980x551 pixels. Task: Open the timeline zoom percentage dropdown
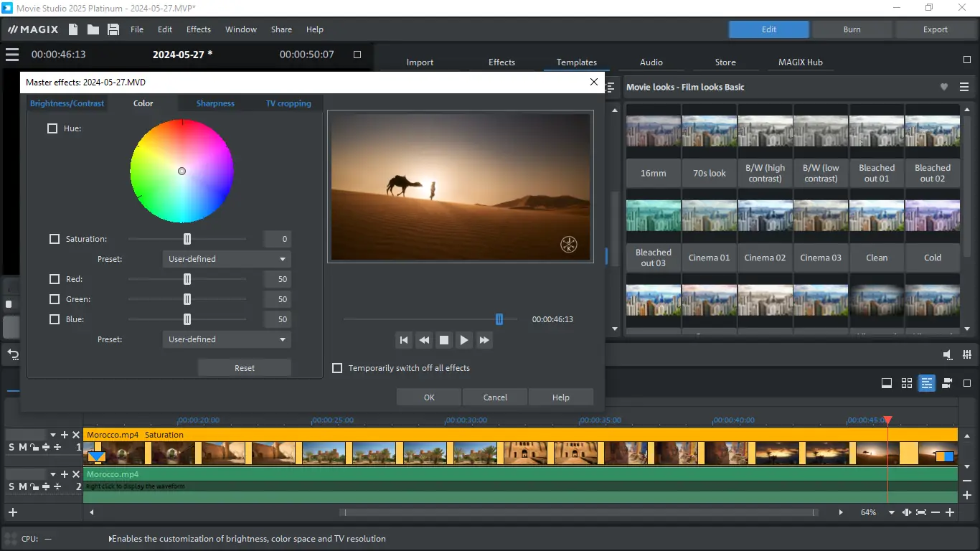click(x=892, y=513)
